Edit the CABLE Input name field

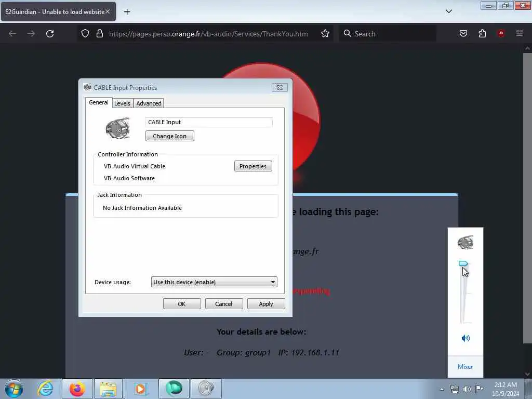coord(209,122)
